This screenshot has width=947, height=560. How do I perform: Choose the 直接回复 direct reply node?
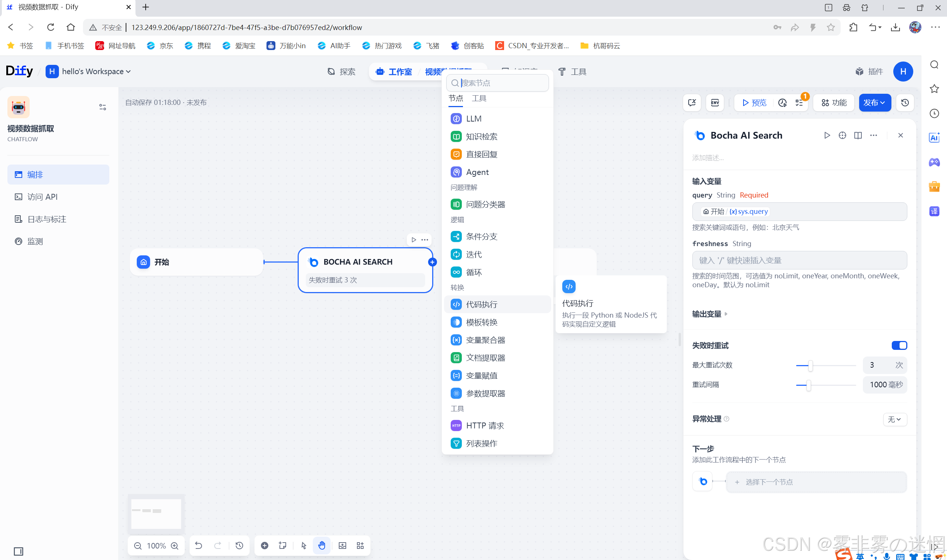[x=497, y=154]
